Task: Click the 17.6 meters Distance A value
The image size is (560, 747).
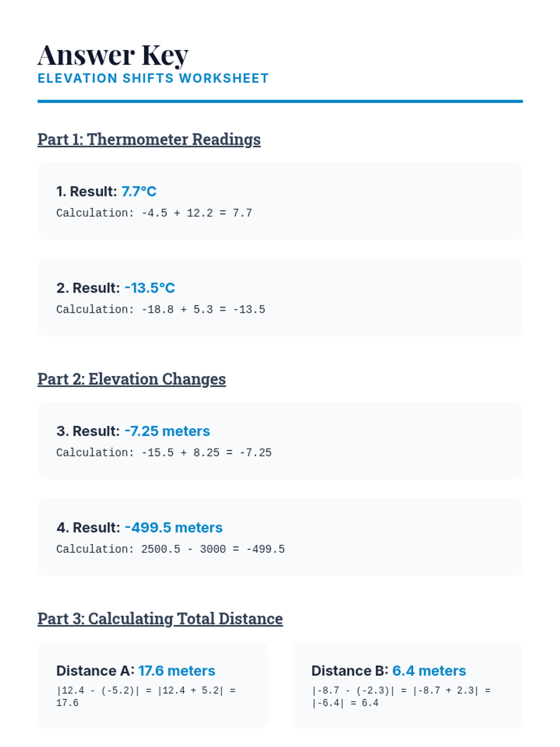Action: tap(177, 671)
